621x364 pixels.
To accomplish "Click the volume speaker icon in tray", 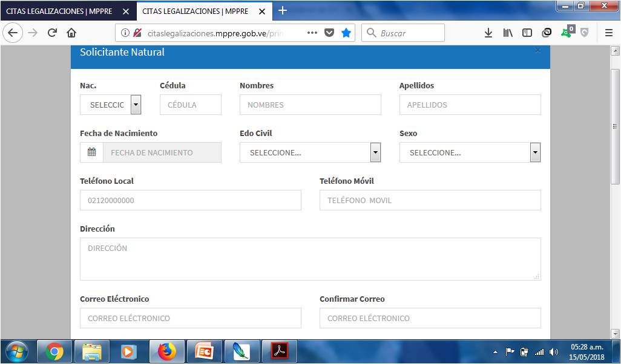I will [554, 351].
